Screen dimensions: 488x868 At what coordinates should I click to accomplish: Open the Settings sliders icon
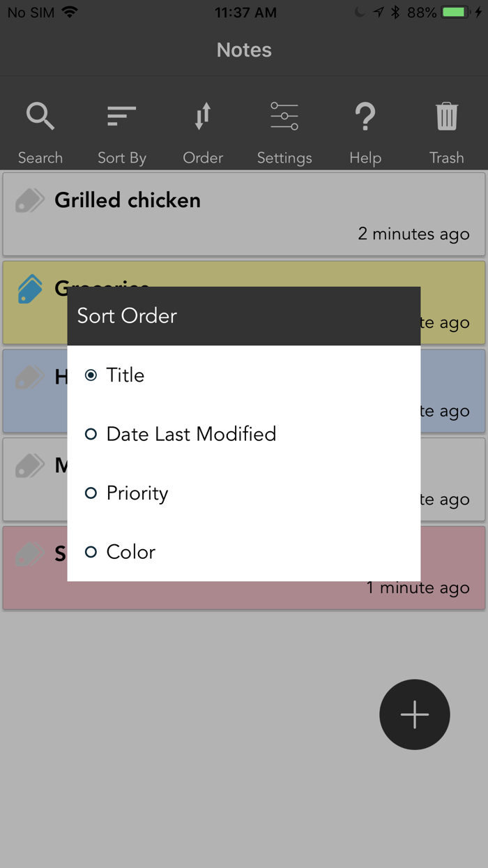[284, 117]
